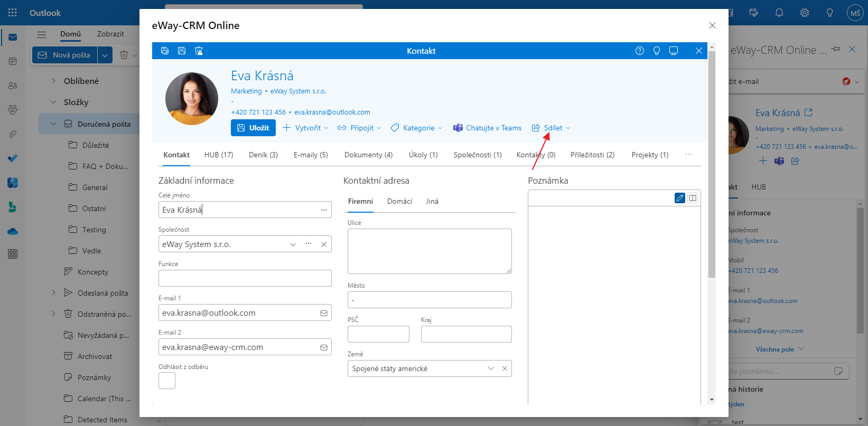Click the Celé jméno ellipsis button
868x426 pixels.
pyautogui.click(x=324, y=210)
